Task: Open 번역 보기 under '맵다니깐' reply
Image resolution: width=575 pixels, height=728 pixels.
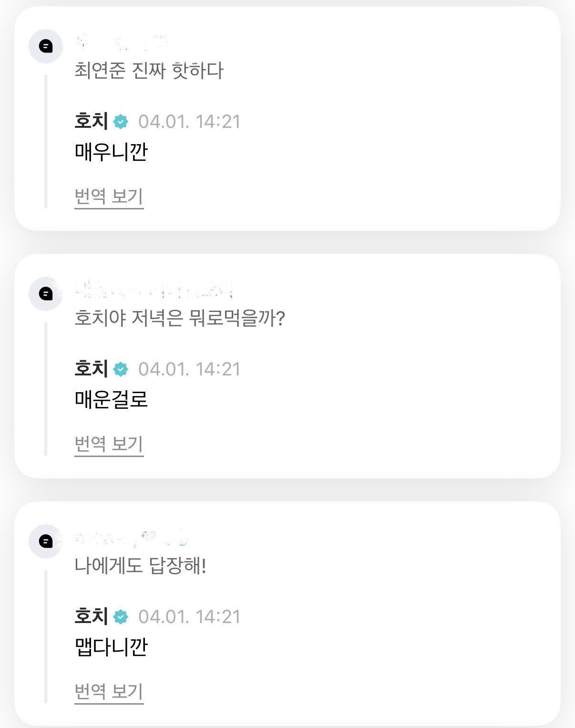Action: pos(109,691)
